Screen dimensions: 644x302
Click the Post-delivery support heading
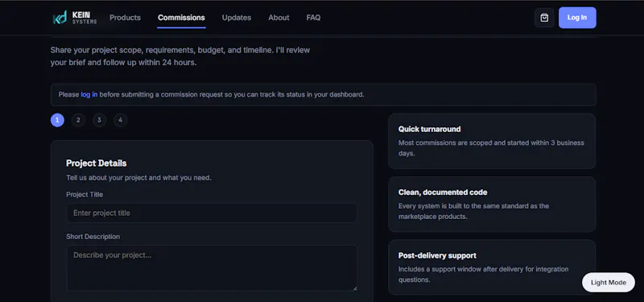[x=437, y=255]
